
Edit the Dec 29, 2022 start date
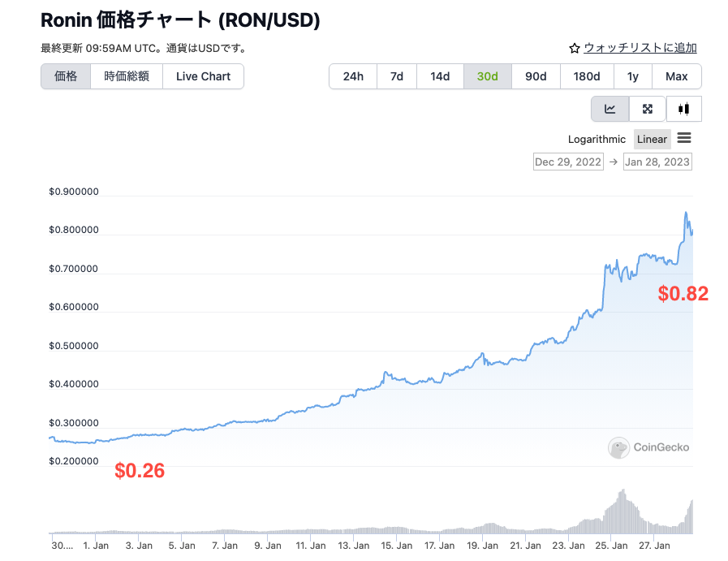[x=568, y=162]
